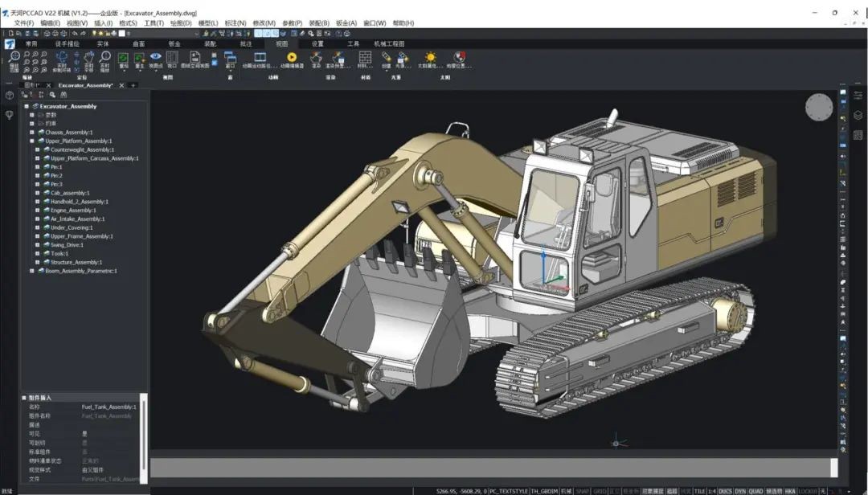
Task: Click the animation editor play icon
Action: pyautogui.click(x=292, y=57)
